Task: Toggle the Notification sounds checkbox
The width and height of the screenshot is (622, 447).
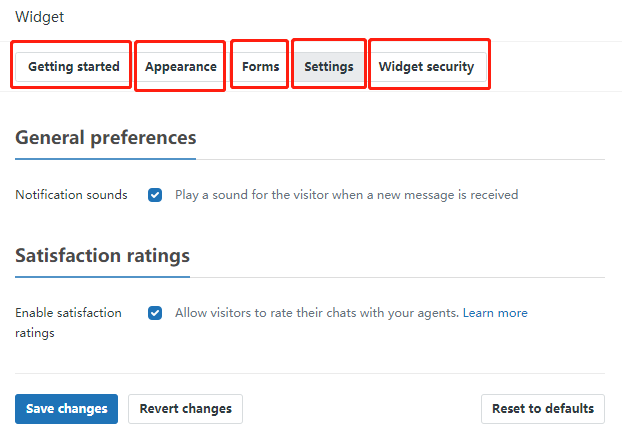Action: [155, 195]
